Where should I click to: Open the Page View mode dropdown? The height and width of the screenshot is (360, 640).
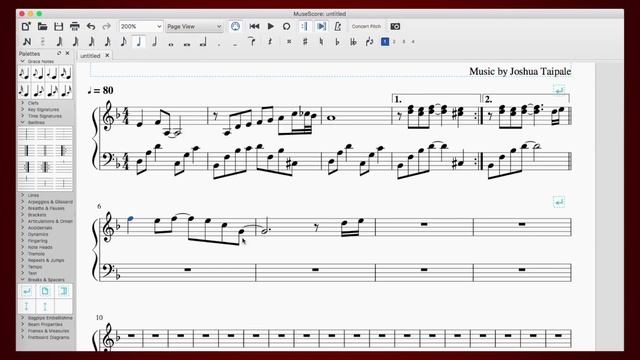point(194,27)
